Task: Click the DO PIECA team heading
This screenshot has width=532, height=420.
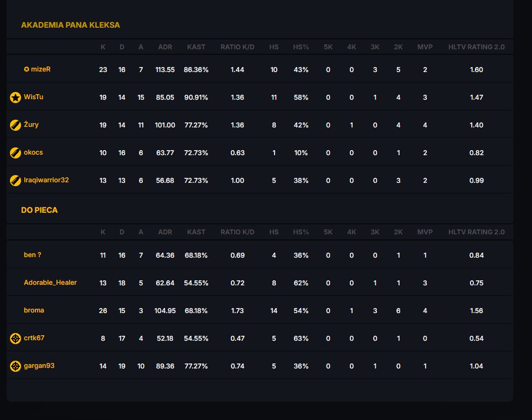Action: [39, 210]
